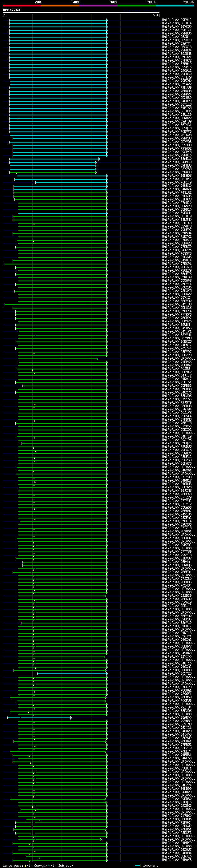Select the UniRef100_P05744 row label
This screenshot has height=868, width=197.
pyautogui.click(x=177, y=349)
